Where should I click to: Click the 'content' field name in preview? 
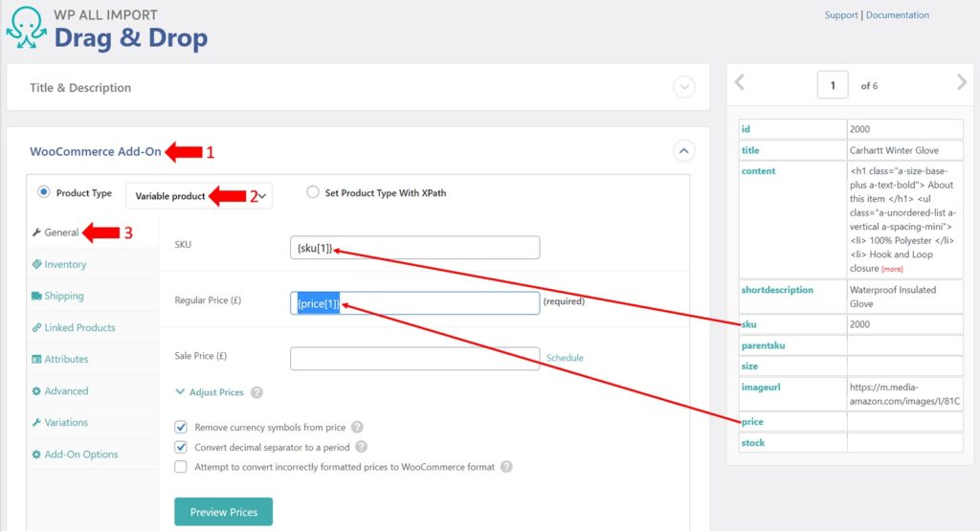pyautogui.click(x=758, y=170)
